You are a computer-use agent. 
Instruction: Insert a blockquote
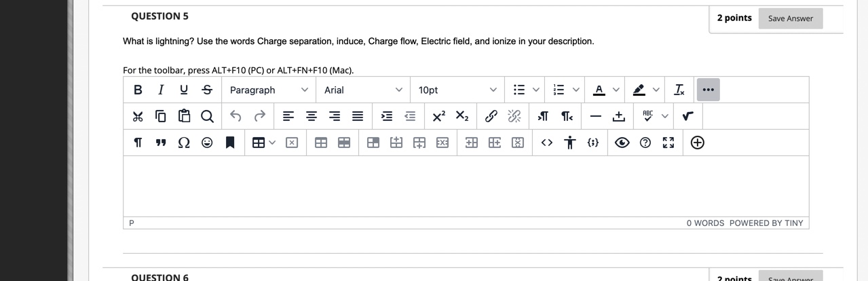coord(162,143)
